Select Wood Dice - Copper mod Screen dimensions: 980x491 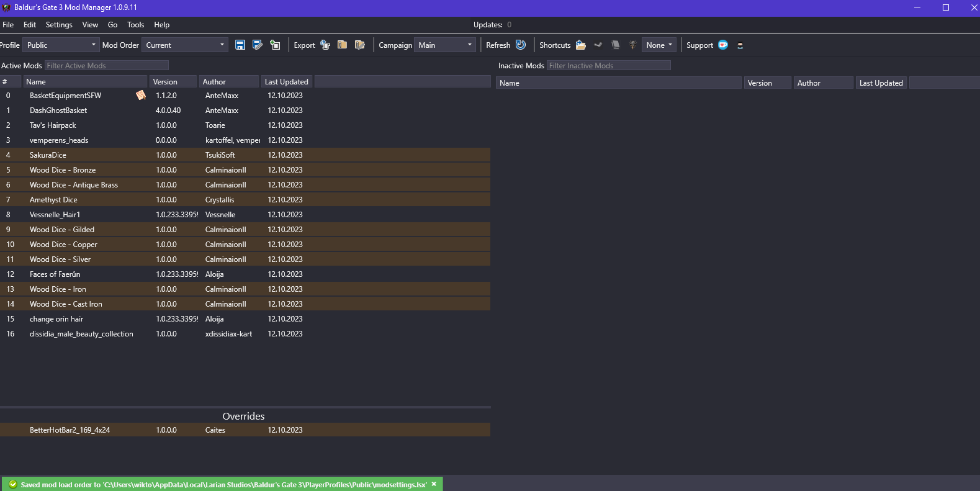[245, 244]
